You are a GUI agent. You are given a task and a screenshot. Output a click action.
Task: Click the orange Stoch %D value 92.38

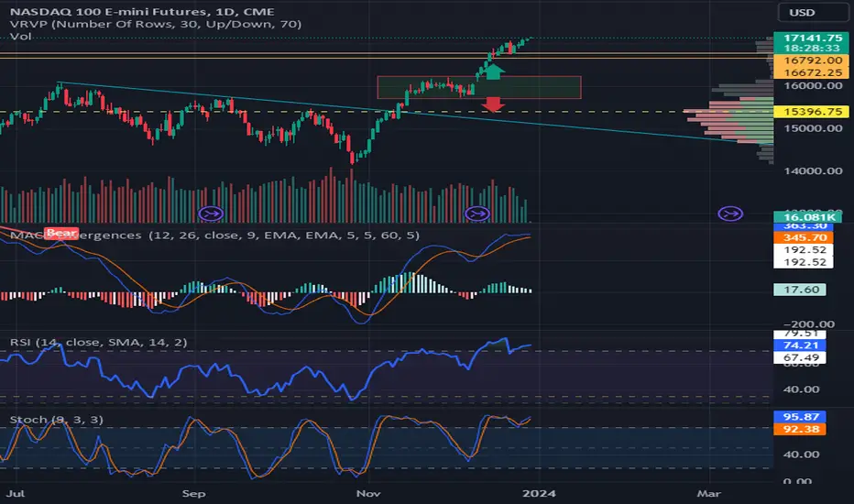tap(800, 429)
